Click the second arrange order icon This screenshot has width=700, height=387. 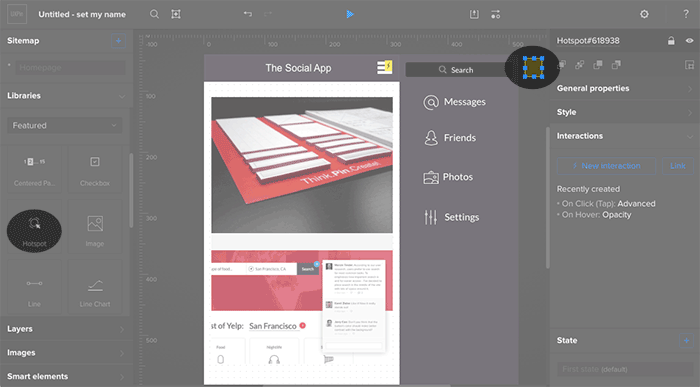click(579, 65)
